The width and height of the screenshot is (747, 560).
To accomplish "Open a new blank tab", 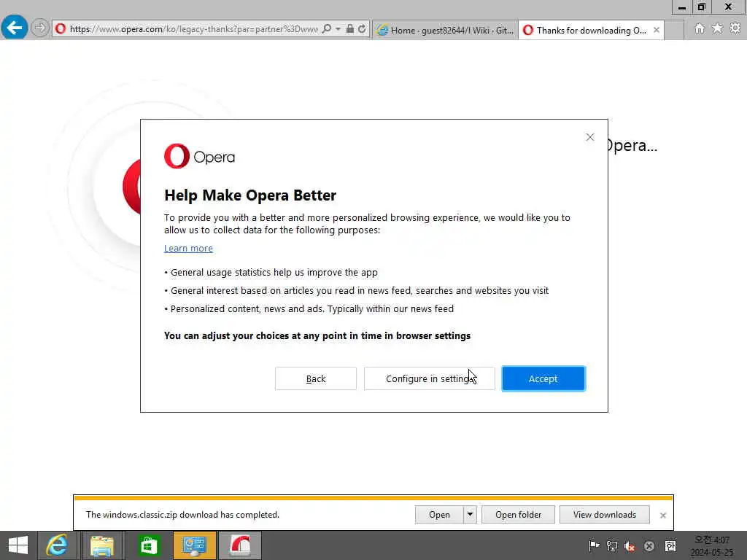I will (673, 30).
